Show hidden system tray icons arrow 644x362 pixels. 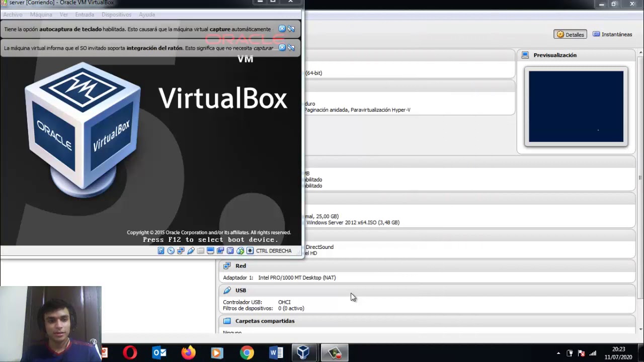(558, 353)
